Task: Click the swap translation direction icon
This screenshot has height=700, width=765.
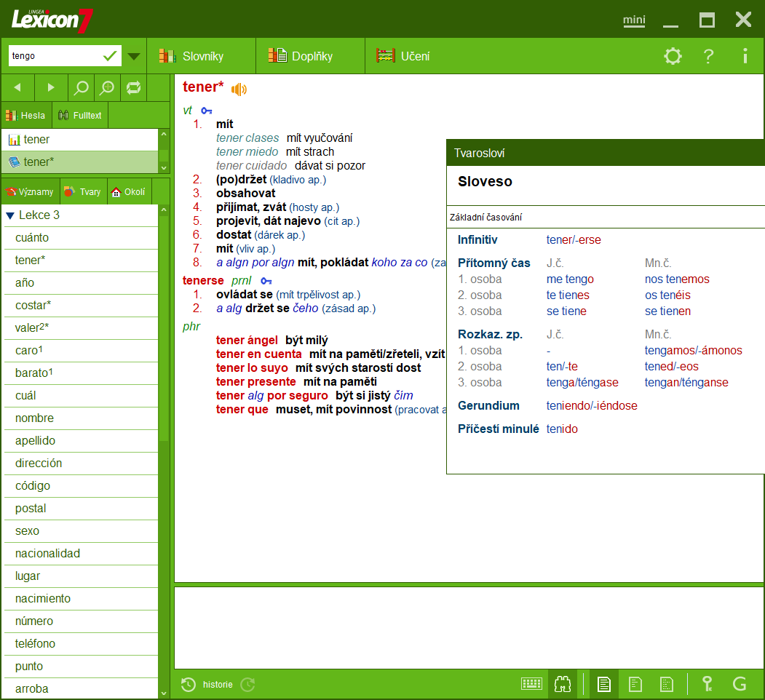Action: pos(133,87)
